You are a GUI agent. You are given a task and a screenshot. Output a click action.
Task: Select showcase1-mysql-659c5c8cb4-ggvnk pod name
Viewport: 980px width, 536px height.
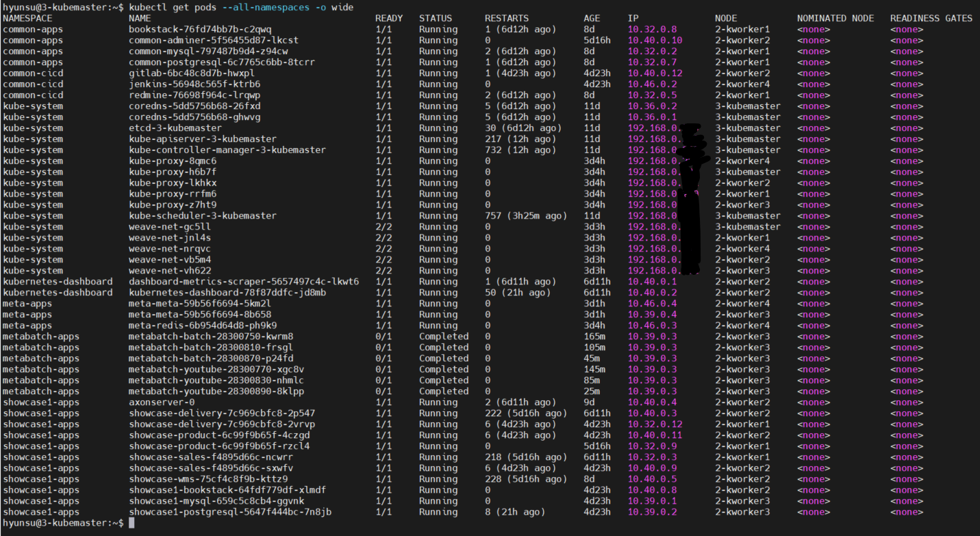click(x=216, y=501)
